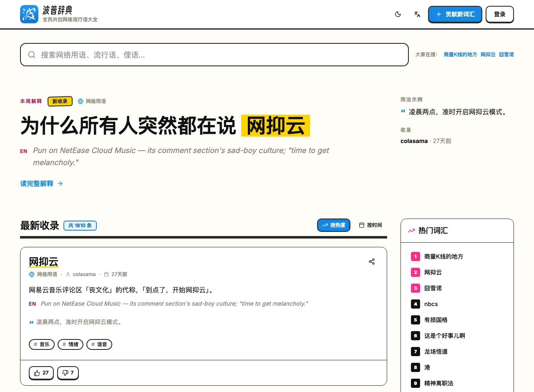
Task: Click the usage example quote 凌晨两点 in sidebar
Action: [458, 112]
